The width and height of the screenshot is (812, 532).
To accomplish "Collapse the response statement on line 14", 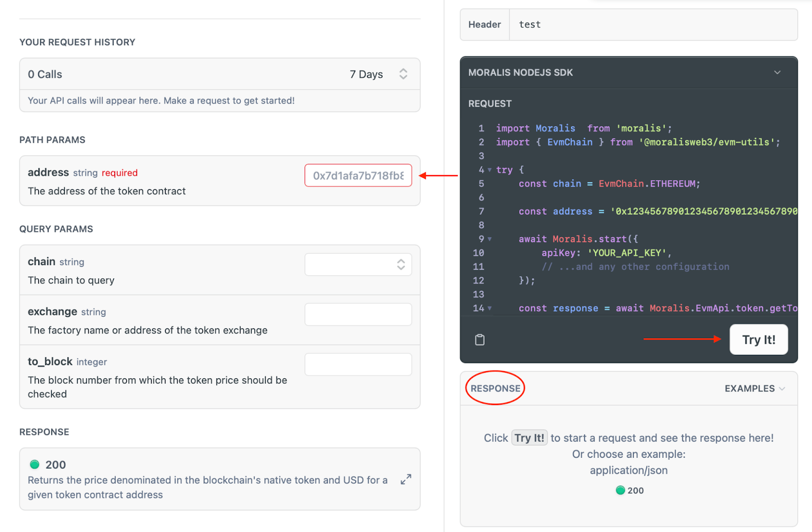I will [489, 308].
